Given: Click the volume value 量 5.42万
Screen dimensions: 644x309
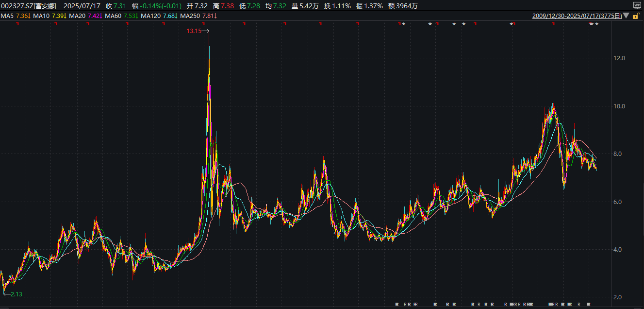Looking at the screenshot, I should (305, 6).
